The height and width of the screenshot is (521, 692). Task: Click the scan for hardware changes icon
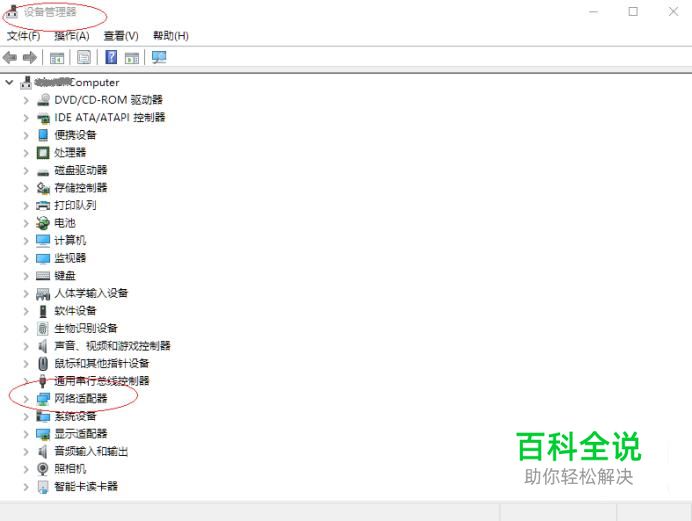coord(159,57)
